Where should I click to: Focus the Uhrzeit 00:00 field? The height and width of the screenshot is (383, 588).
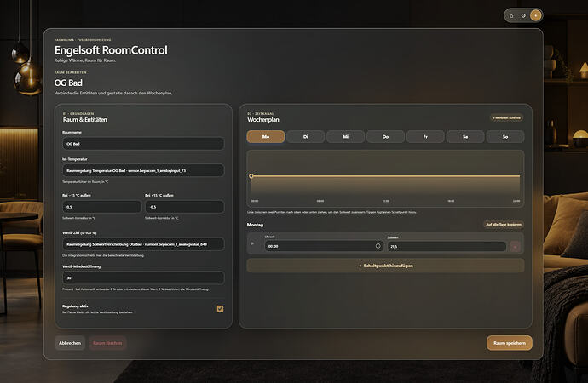click(x=324, y=246)
